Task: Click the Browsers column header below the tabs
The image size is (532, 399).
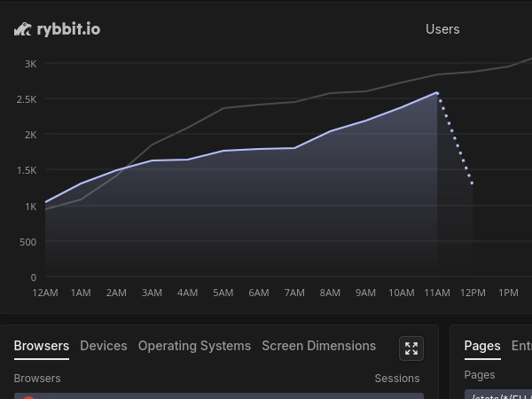Action: point(37,379)
